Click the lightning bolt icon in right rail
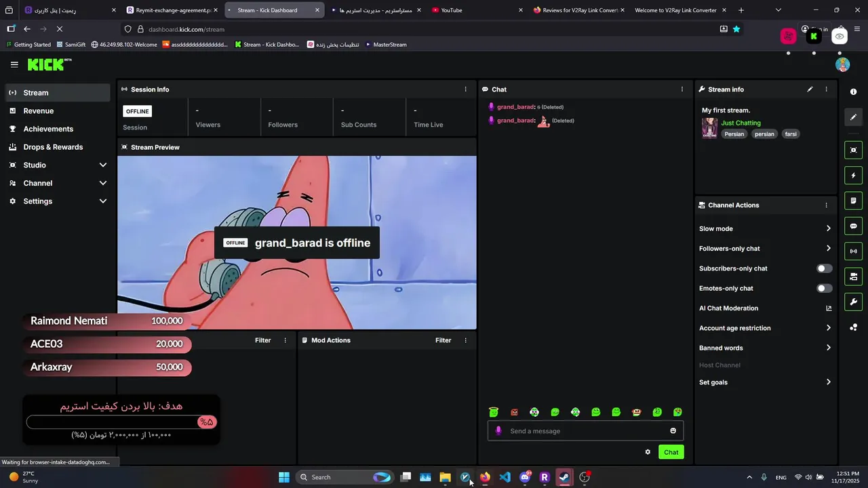The width and height of the screenshot is (868, 488). coord(853,176)
